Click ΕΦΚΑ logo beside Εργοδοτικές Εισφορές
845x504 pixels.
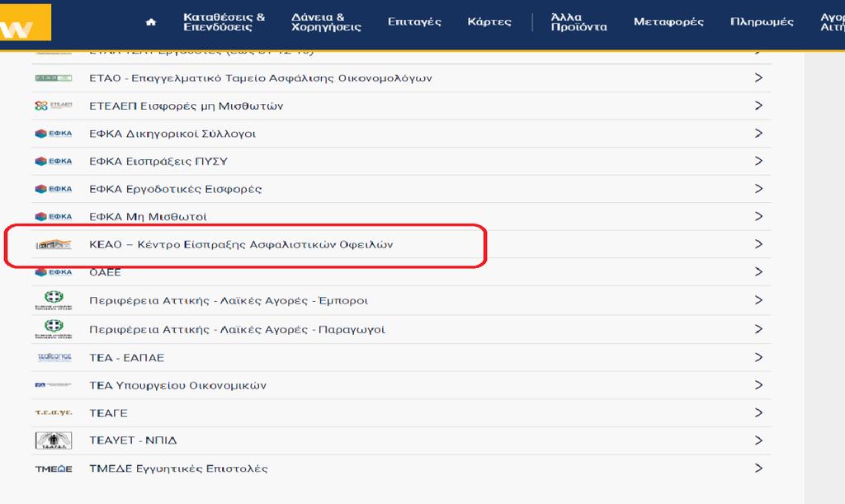tap(54, 189)
